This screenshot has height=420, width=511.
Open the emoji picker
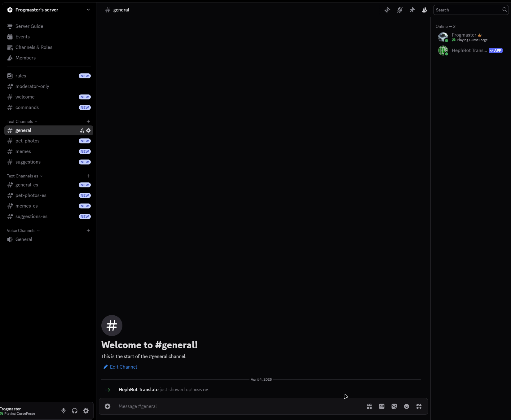tap(407, 406)
